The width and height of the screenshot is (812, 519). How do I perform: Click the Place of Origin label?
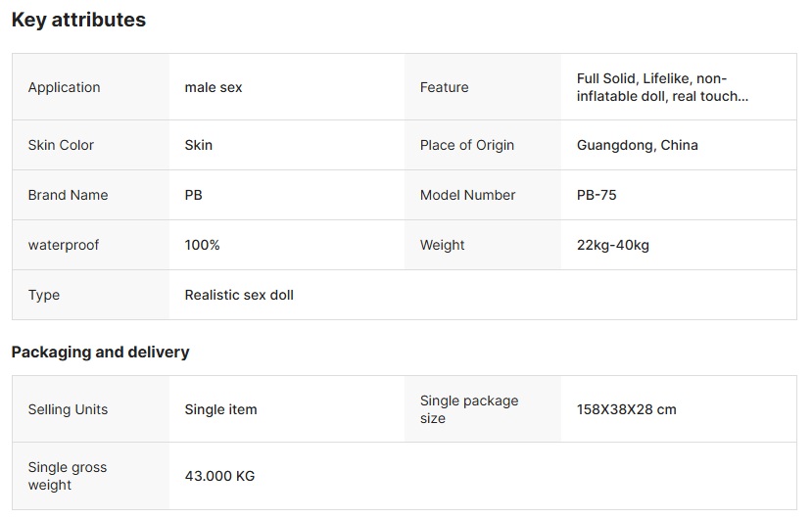click(x=467, y=145)
